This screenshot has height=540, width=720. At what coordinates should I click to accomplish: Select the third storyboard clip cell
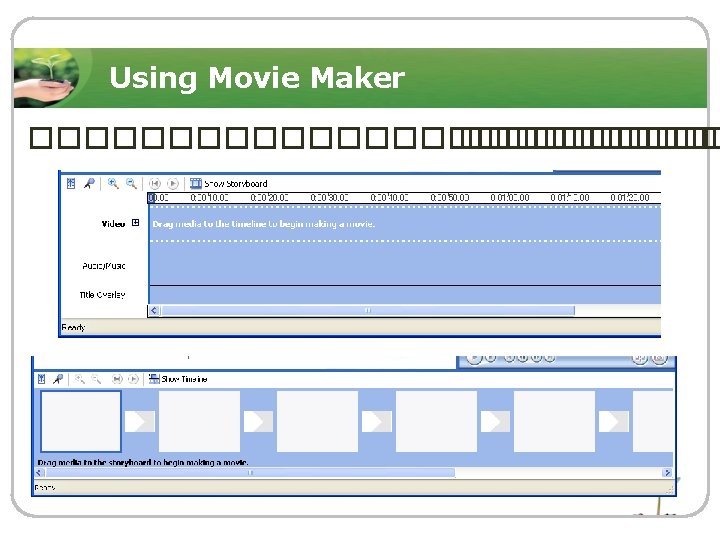pos(317,422)
